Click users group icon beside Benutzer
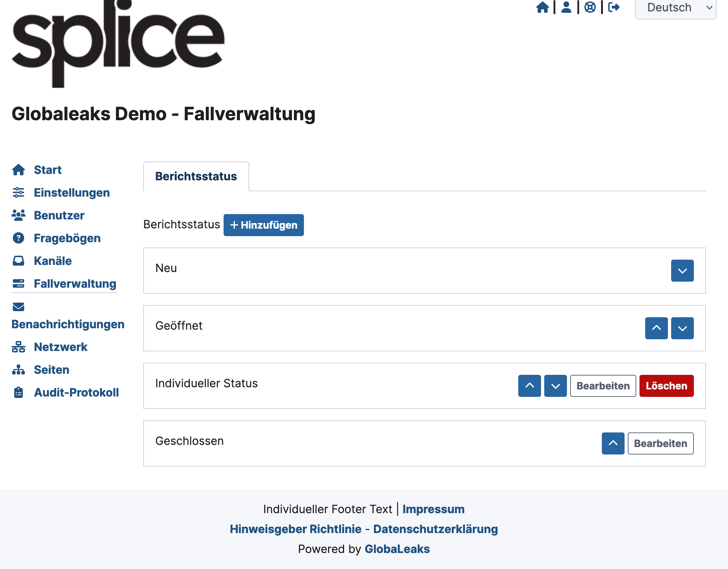This screenshot has width=728, height=569. [18, 216]
